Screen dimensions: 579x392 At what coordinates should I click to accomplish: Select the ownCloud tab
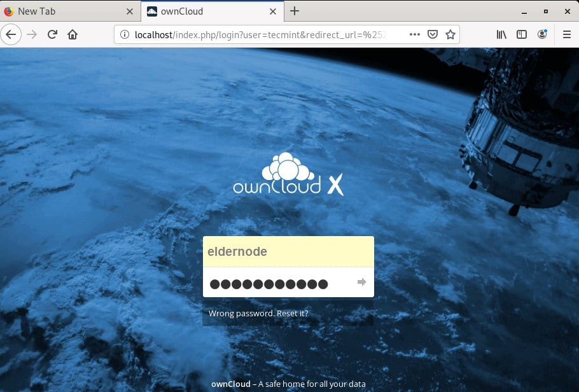(x=204, y=11)
